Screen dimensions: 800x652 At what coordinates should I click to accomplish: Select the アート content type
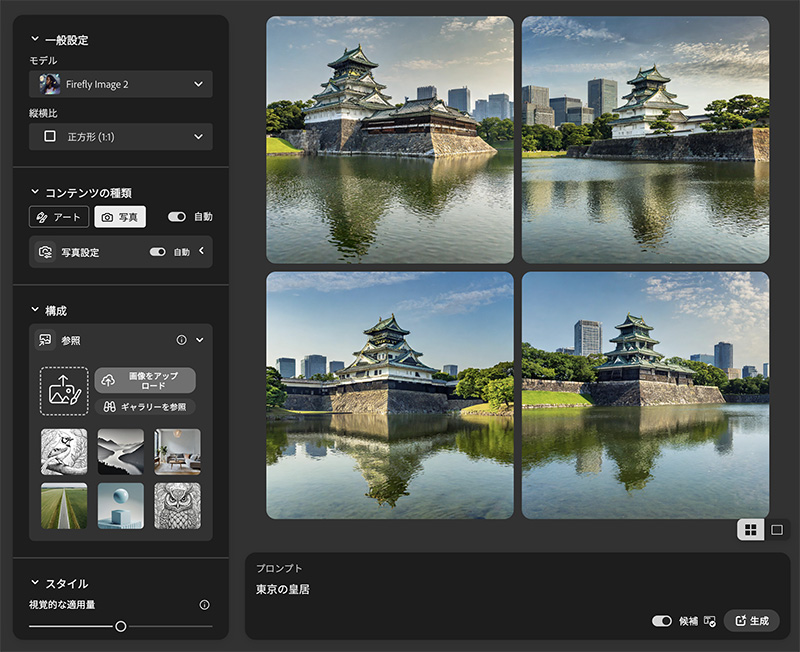tap(59, 217)
